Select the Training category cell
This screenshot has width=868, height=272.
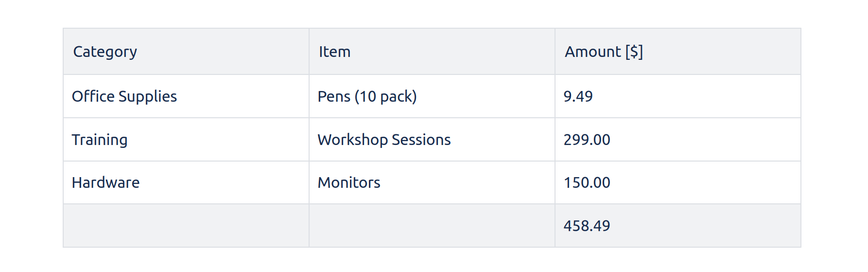100,140
